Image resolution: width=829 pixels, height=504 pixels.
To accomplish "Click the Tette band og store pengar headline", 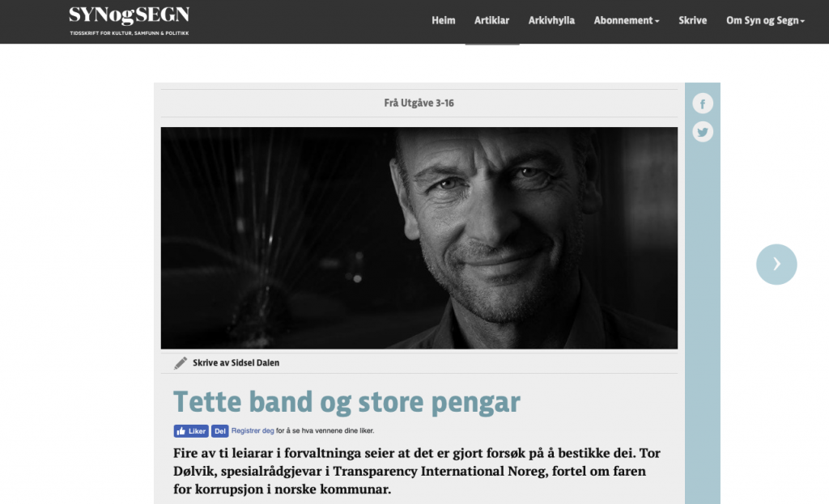I will click(x=346, y=402).
